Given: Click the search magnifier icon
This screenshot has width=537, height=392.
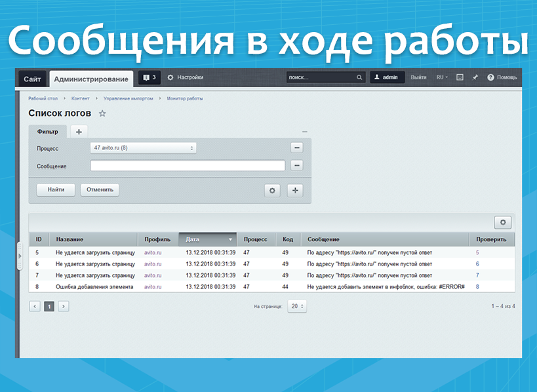Looking at the screenshot, I should coord(359,77).
